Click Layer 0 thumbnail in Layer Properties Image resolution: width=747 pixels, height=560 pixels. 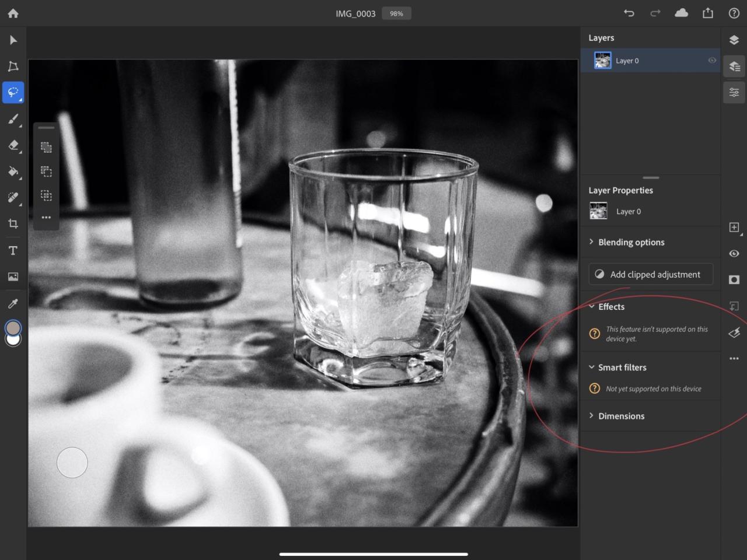click(598, 211)
